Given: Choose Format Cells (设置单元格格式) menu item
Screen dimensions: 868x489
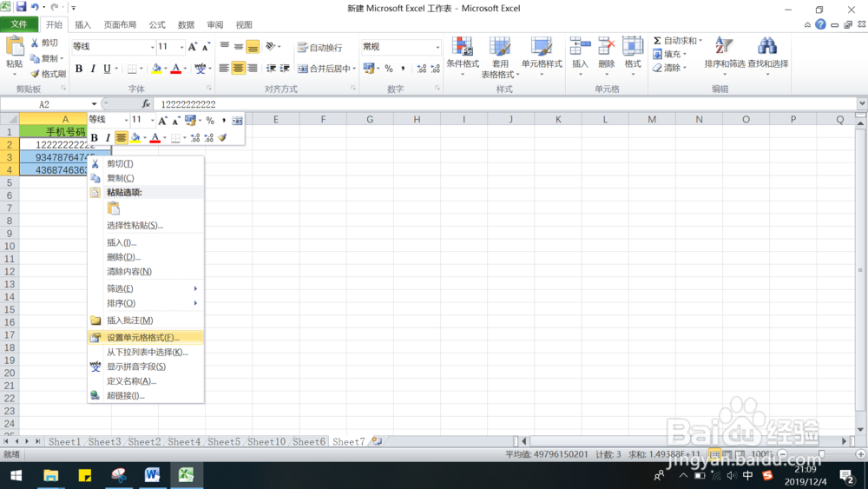Looking at the screenshot, I should coord(146,337).
